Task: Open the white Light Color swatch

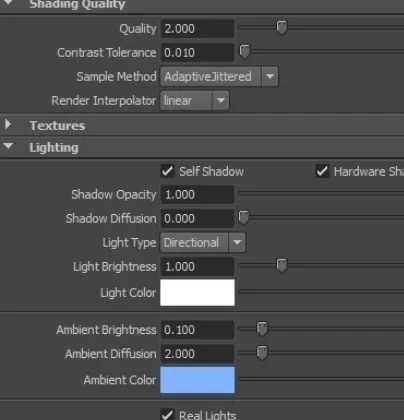Action: pyautogui.click(x=197, y=292)
